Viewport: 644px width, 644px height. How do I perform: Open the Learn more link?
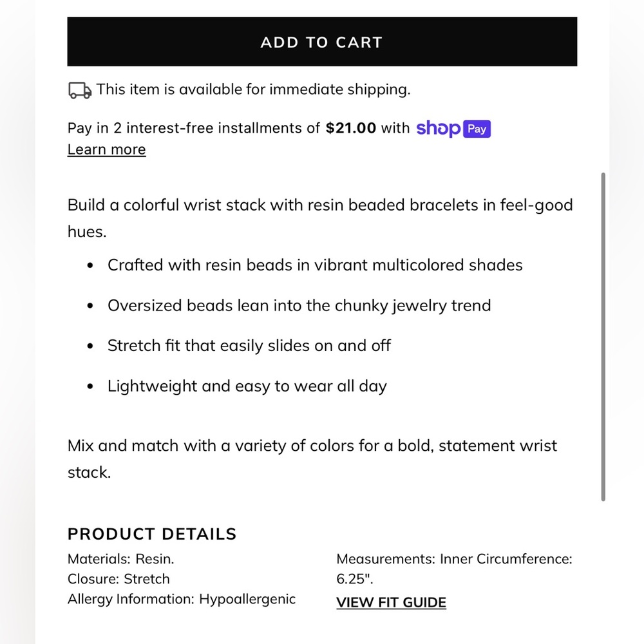[106, 149]
